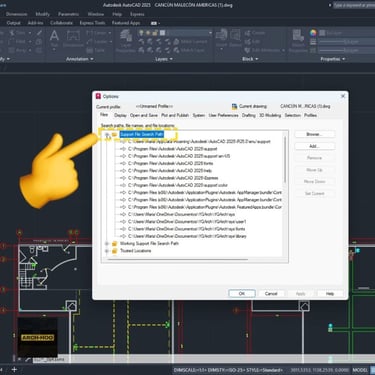Click the vertical scrollbar of the path list
375x375 pixels.
pyautogui.click(x=285, y=159)
